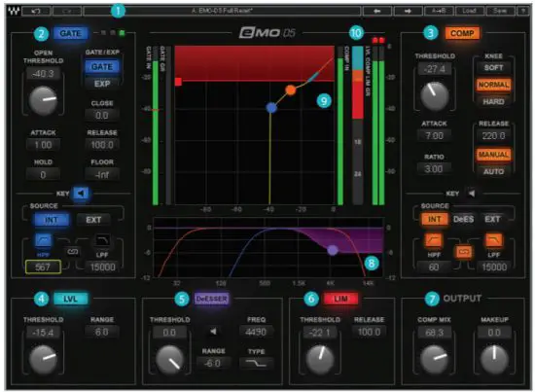
Task: Change the DeEsser filter Type shape icon
Action: coord(256,364)
